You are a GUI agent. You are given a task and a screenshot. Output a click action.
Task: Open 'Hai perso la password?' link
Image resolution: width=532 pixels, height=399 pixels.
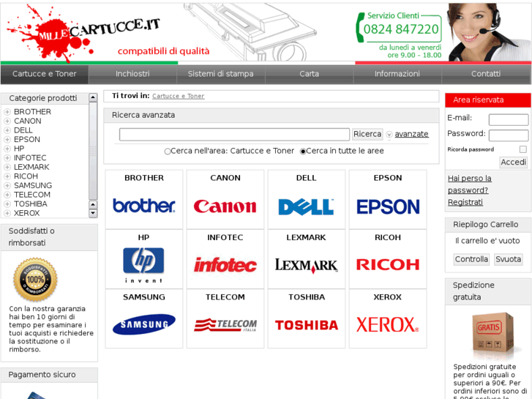click(x=470, y=184)
